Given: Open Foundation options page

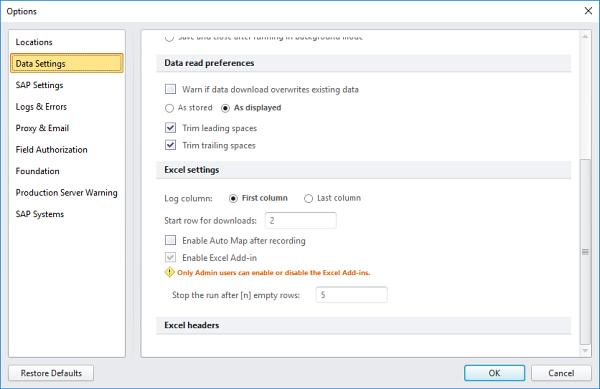Looking at the screenshot, I should pyautogui.click(x=38, y=171).
